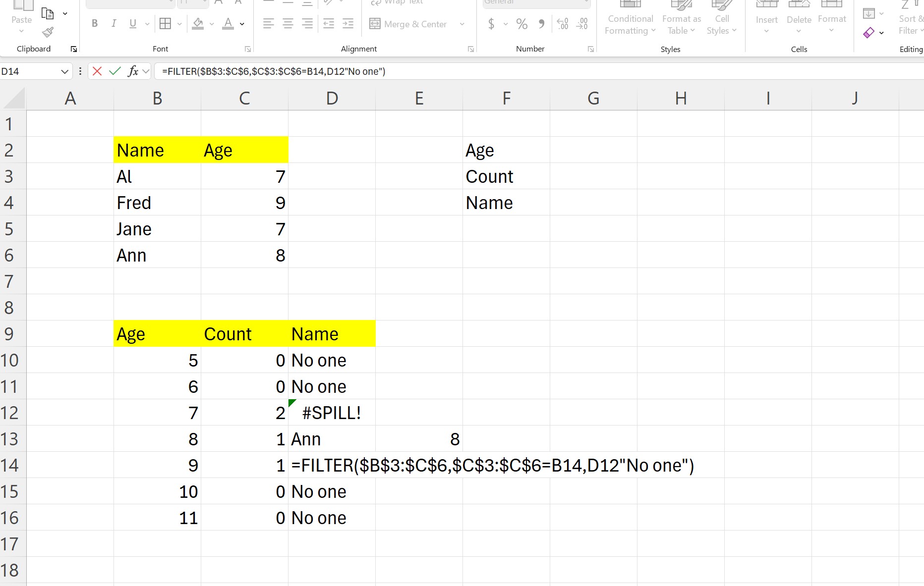The image size is (924, 586).
Task: Toggle Italic formatting
Action: tap(114, 23)
